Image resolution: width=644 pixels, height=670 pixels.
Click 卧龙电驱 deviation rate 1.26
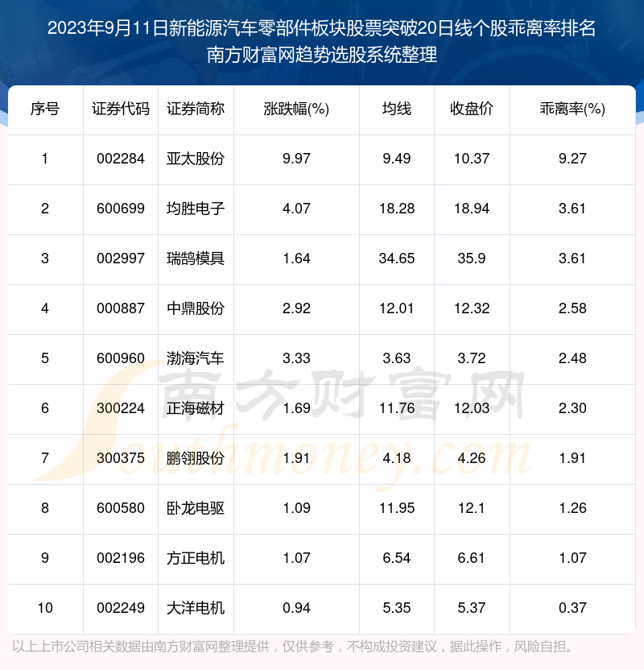click(572, 508)
